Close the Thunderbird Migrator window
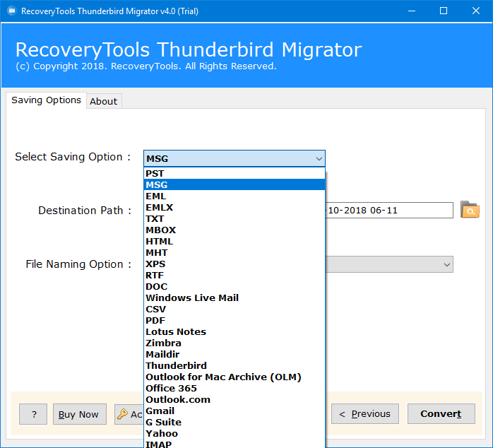493x448 pixels. 476,11
